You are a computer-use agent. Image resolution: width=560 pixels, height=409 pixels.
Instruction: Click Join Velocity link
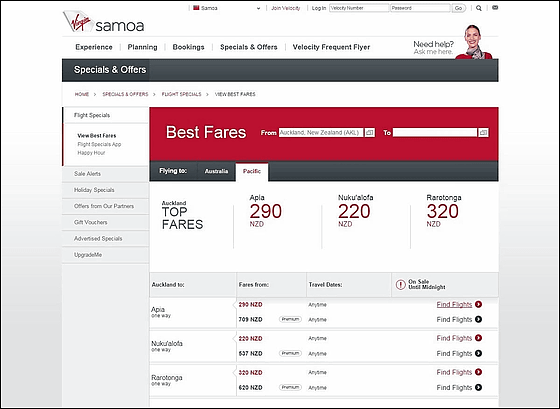[x=285, y=8]
